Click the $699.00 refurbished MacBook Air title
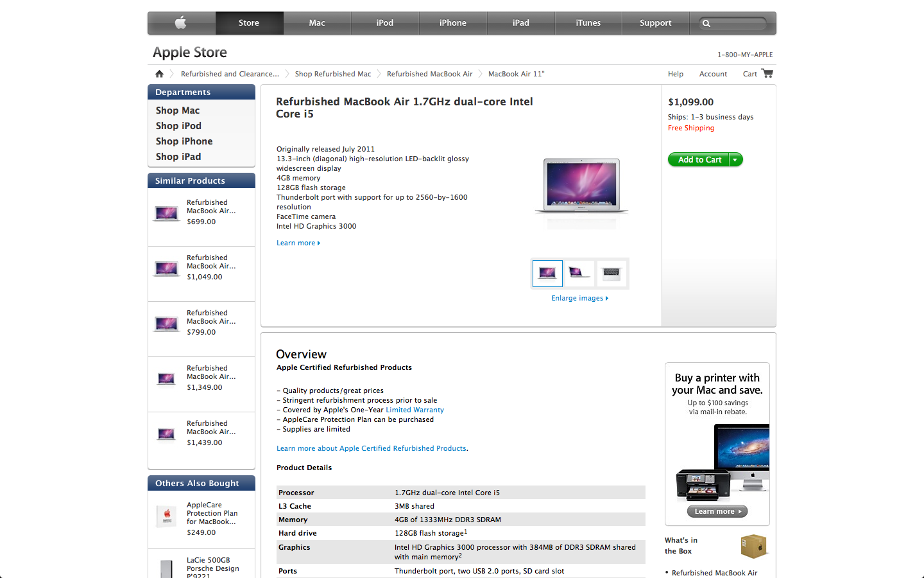Screen dimensions: 924x578 coord(211,206)
